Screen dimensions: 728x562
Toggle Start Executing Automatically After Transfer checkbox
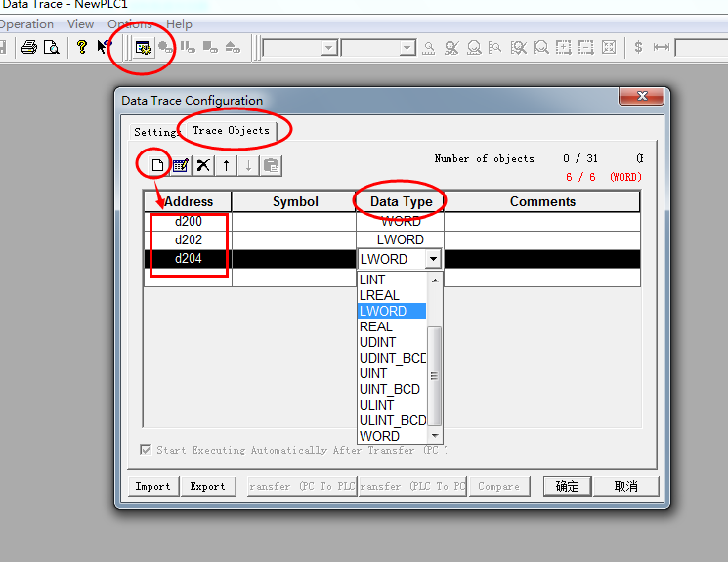(146, 451)
